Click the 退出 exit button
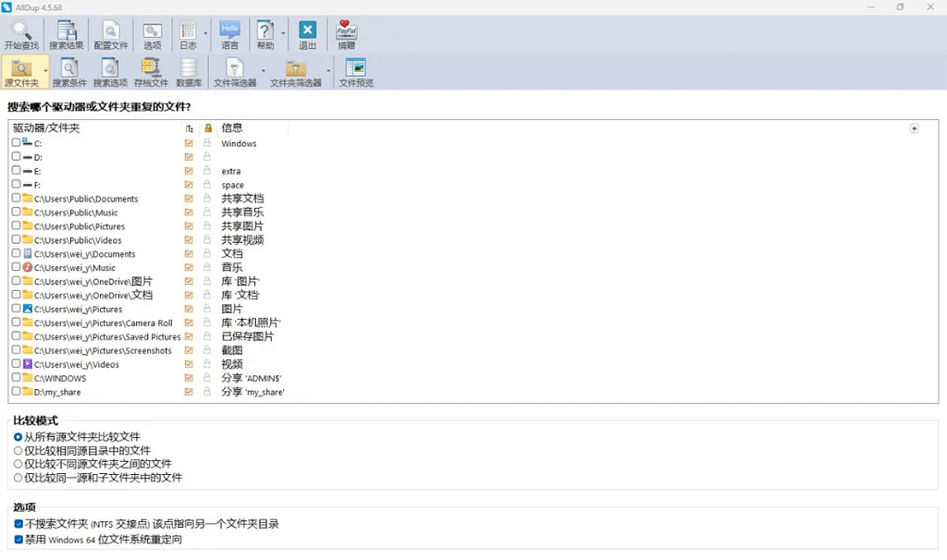Viewport: 947px width, 560px height. coord(307,31)
